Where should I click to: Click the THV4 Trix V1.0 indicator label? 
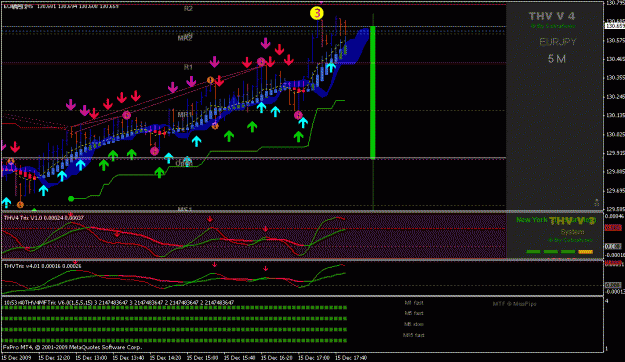point(44,218)
